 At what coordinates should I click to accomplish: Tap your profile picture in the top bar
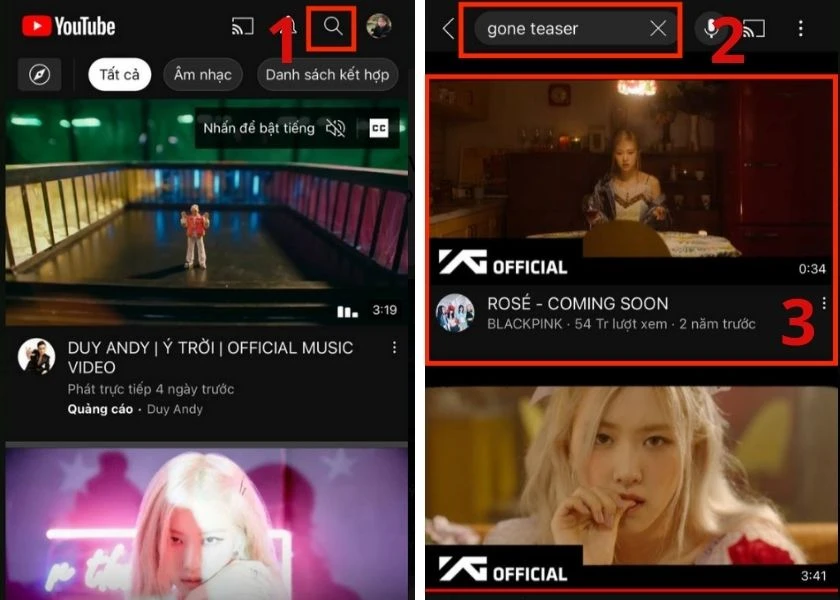pyautogui.click(x=379, y=26)
